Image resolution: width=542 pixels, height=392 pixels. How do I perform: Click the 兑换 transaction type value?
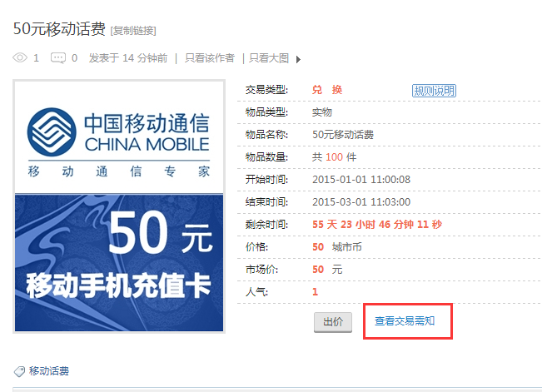tap(327, 90)
